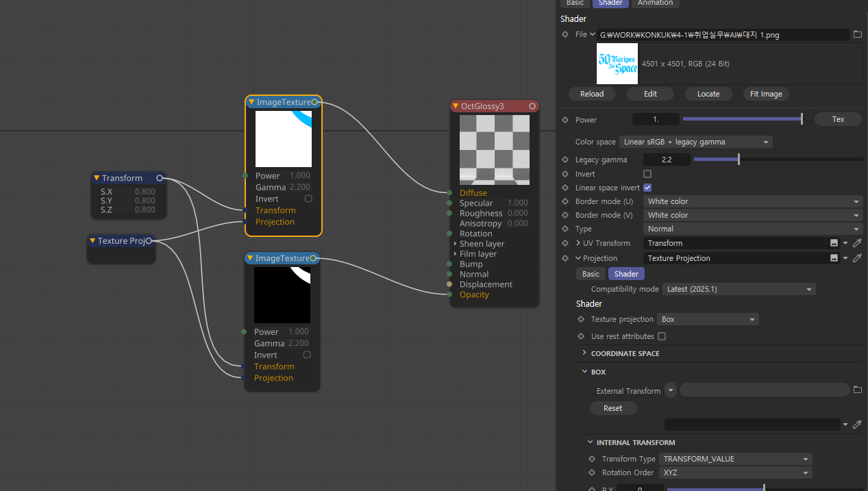This screenshot has height=491, width=868.
Task: Click the keyframe diamond next to File
Action: (565, 34)
